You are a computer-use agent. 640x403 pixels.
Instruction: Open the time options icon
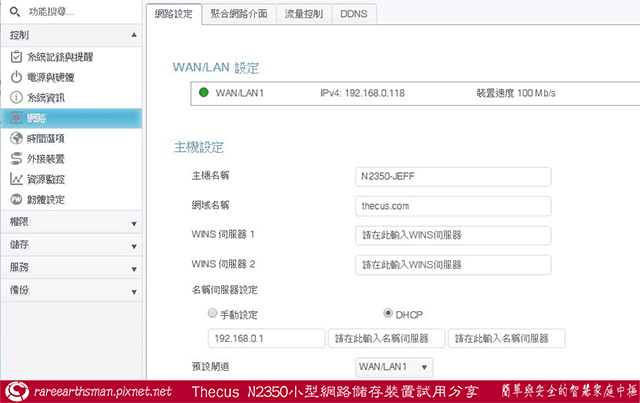pyautogui.click(x=16, y=138)
